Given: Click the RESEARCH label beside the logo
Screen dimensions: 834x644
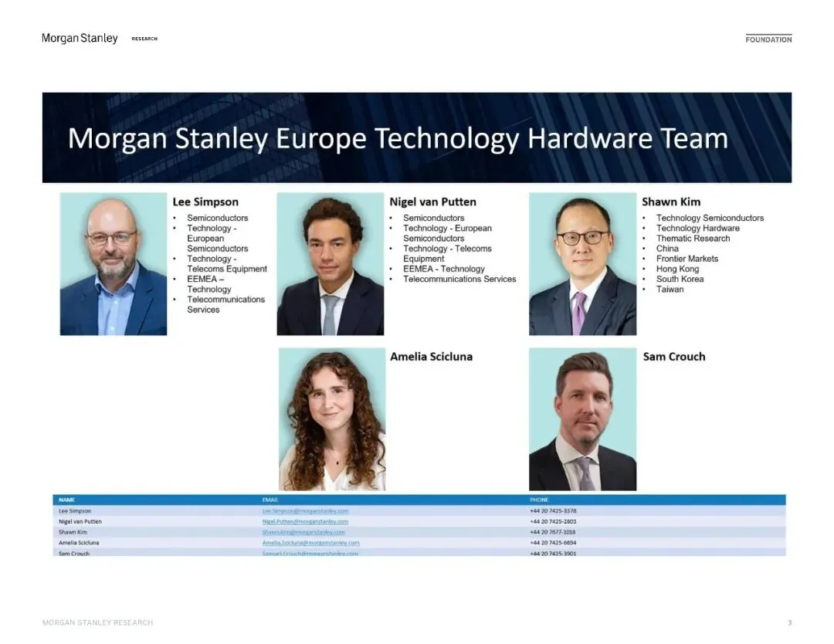Looking at the screenshot, I should [x=144, y=39].
